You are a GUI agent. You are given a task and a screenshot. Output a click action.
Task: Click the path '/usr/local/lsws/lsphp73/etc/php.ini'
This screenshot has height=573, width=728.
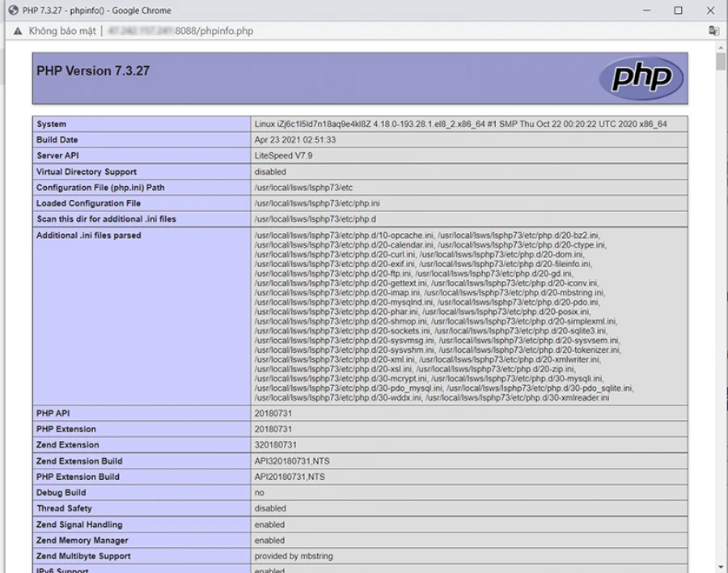(317, 203)
